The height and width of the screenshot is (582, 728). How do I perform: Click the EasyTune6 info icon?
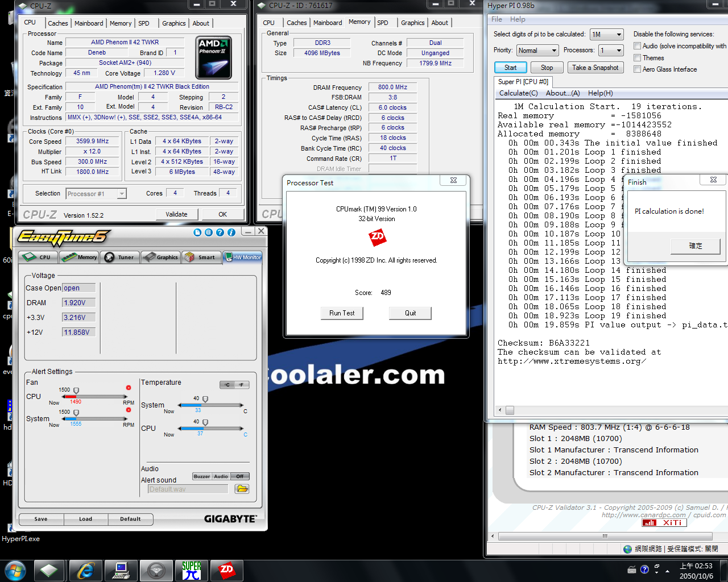click(x=231, y=232)
